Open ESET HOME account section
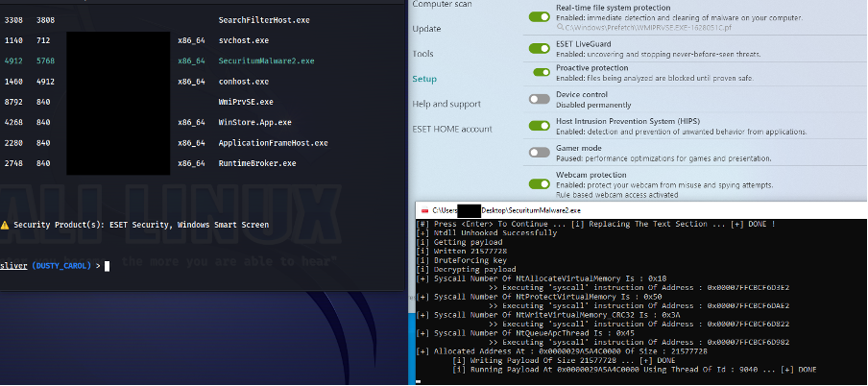This screenshot has width=868, height=386. click(451, 129)
